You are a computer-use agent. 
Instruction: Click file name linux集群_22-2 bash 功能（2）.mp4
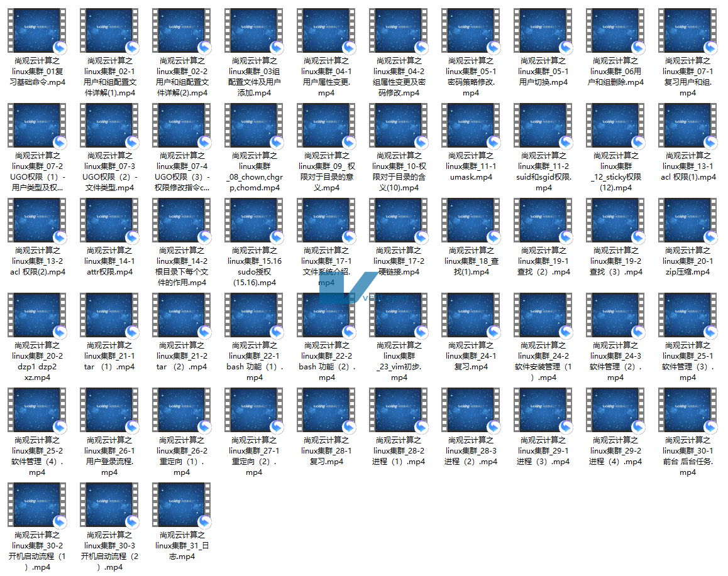[326, 361]
